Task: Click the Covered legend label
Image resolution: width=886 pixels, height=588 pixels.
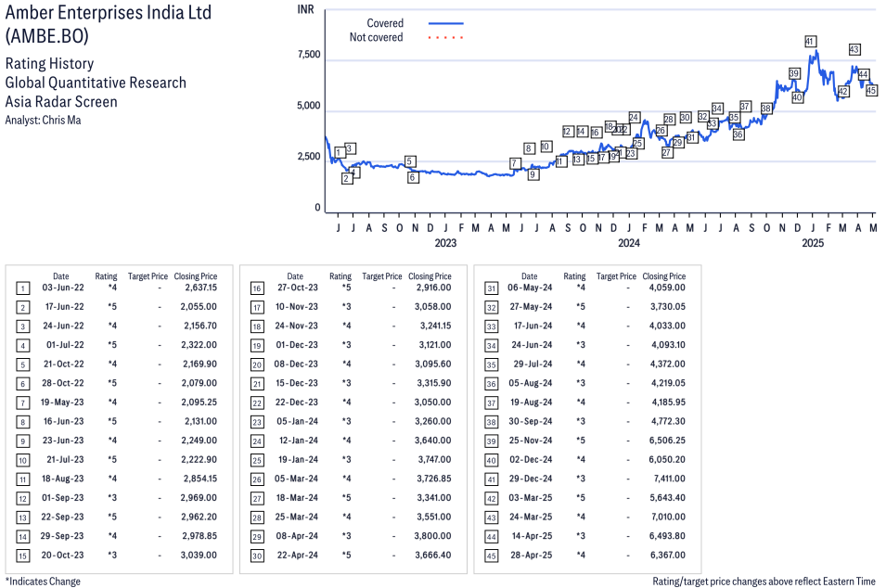Action: [385, 23]
